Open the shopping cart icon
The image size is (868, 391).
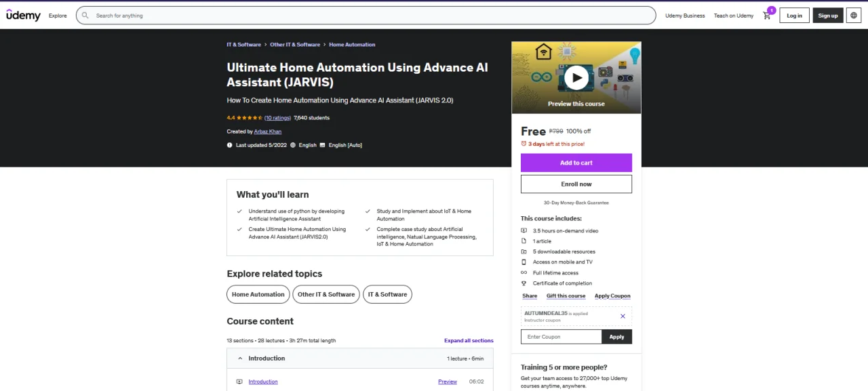click(x=767, y=16)
